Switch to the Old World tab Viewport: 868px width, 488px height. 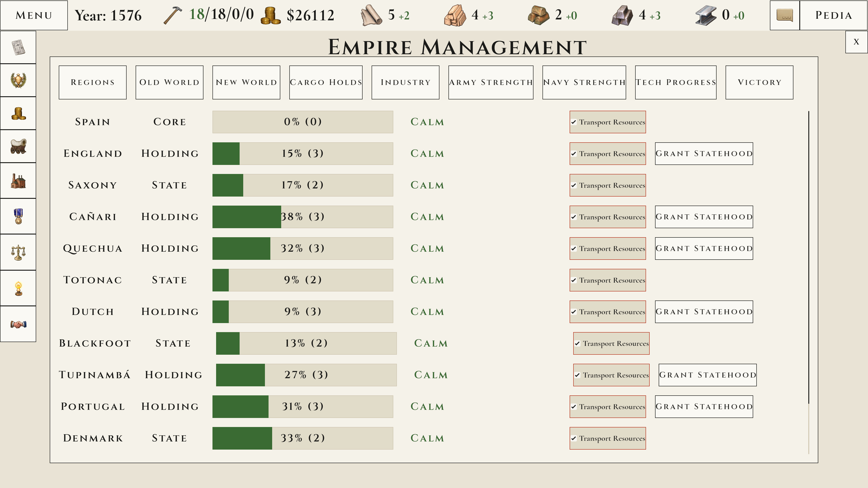[170, 82]
